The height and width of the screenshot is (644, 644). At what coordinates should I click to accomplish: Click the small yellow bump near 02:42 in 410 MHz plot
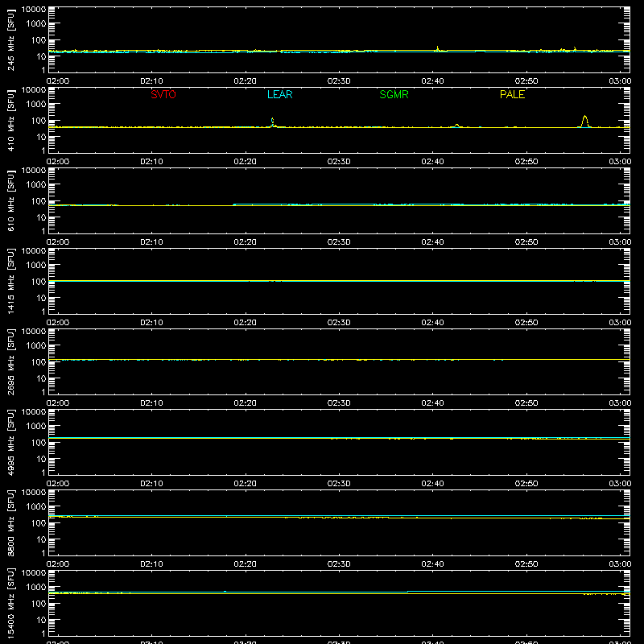456,126
